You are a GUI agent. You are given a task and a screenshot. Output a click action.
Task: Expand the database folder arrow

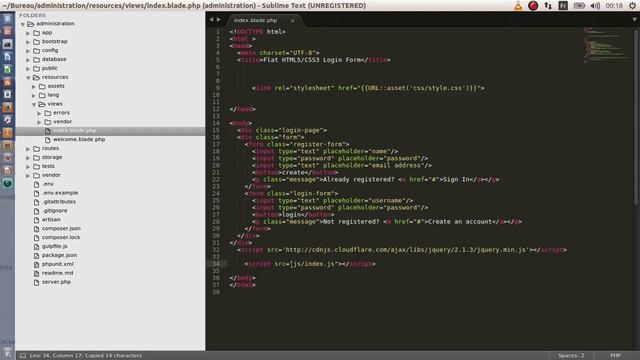28,60
